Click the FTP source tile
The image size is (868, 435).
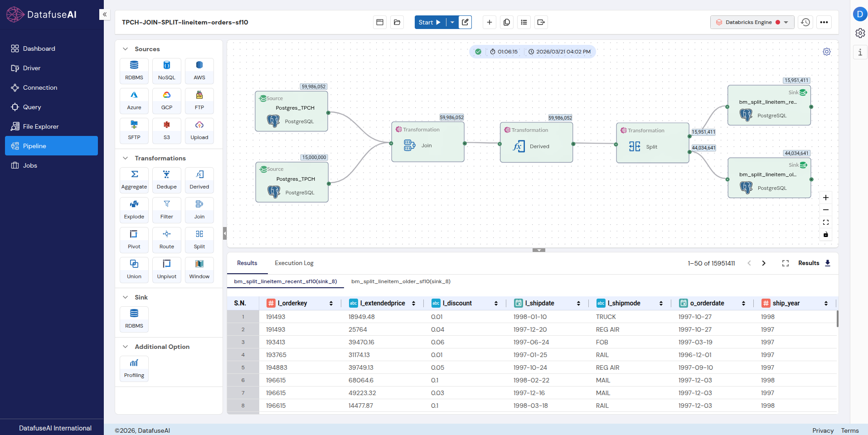point(199,101)
